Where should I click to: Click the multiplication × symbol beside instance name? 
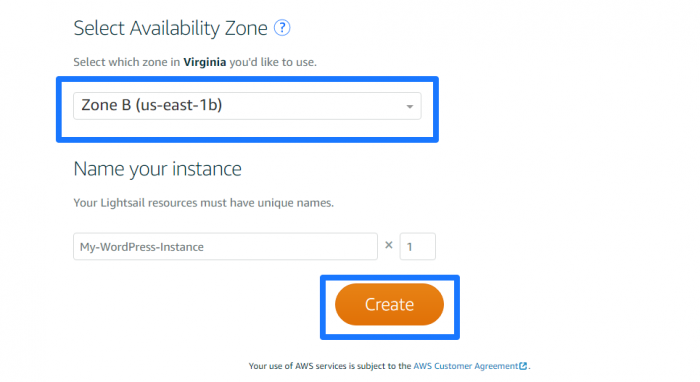pyautogui.click(x=389, y=245)
